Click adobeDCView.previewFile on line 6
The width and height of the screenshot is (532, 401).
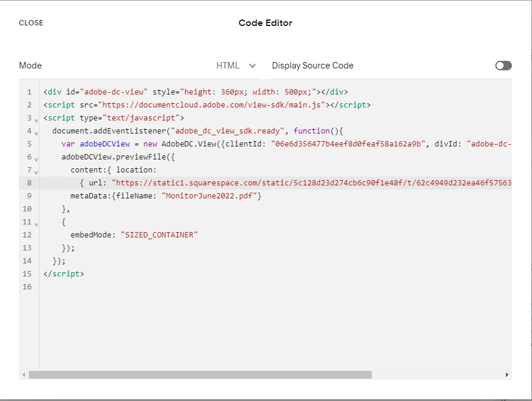coord(113,157)
